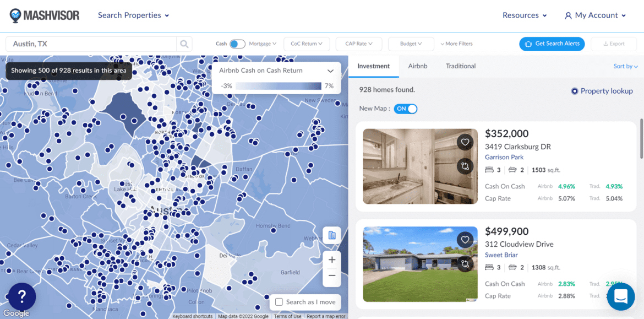This screenshot has height=319, width=644.
Task: Switch the Cash toggle to Mortgage
Action: click(237, 43)
